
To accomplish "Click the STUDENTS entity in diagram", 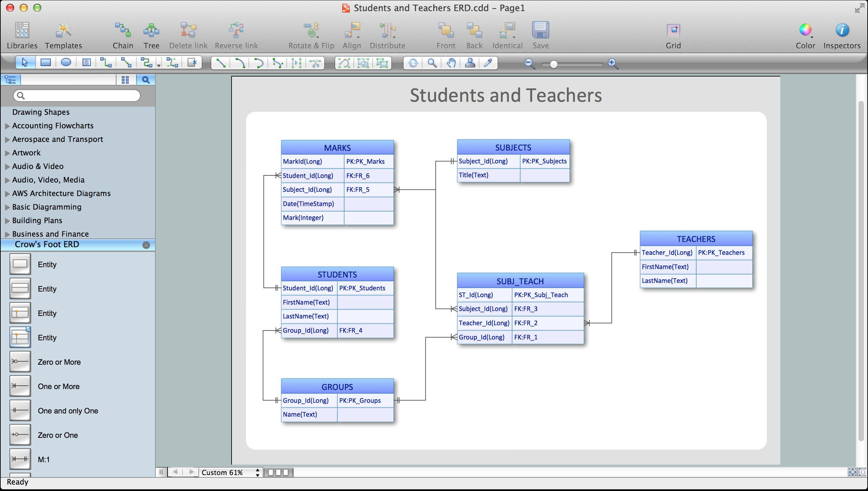I will pyautogui.click(x=337, y=274).
